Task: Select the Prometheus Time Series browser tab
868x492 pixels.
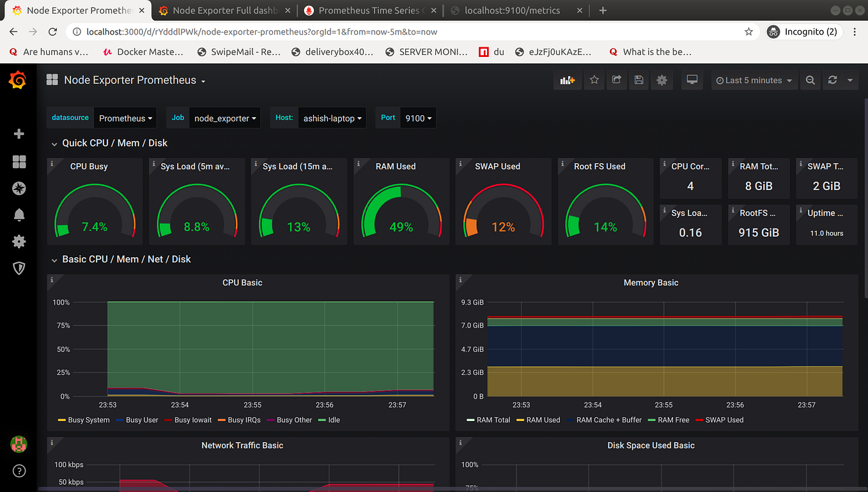Action: click(364, 10)
